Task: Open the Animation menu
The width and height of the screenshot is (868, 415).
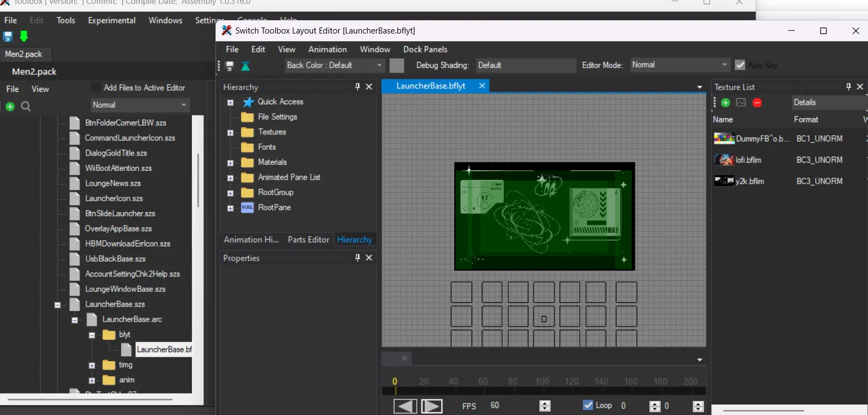Action: pyautogui.click(x=327, y=49)
